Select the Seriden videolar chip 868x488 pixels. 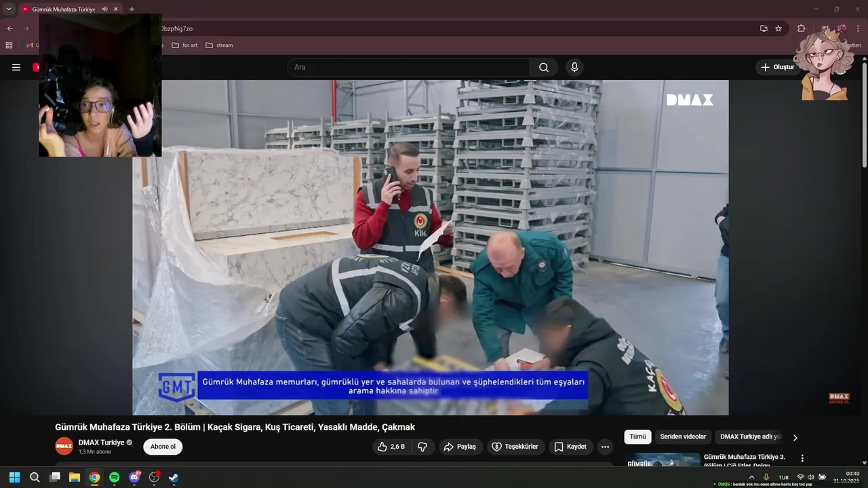tap(683, 437)
